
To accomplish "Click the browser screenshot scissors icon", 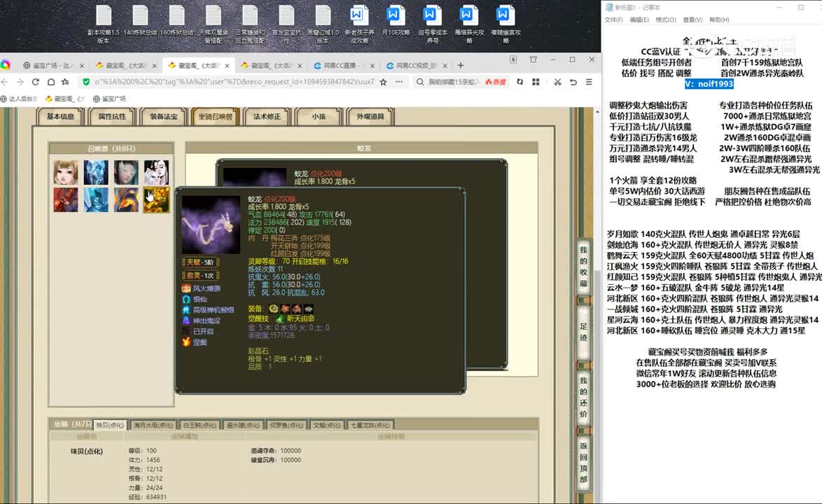I will click(x=557, y=82).
